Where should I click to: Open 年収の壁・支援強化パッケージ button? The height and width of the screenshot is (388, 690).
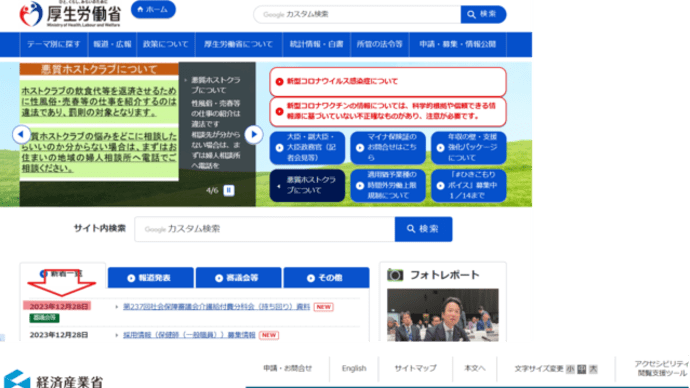click(469, 148)
